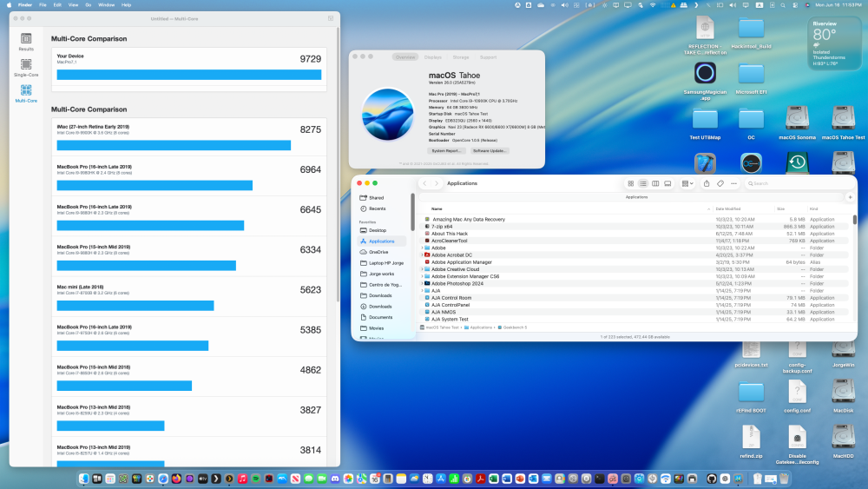This screenshot has height=489, width=868.
Task: Select Your Device 9729 score bar
Action: click(x=188, y=75)
